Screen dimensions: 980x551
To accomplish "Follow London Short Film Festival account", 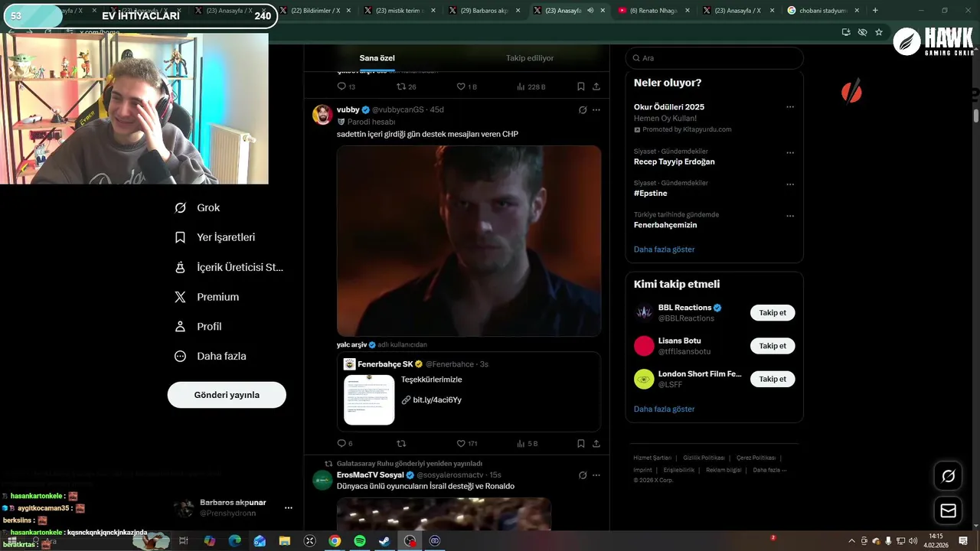I will coord(773,379).
